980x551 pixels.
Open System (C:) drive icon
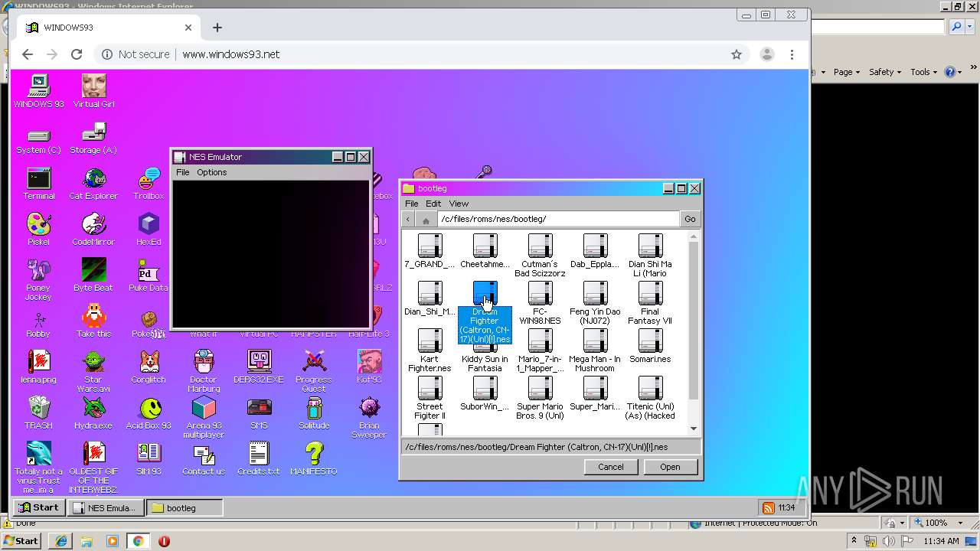[38, 139]
